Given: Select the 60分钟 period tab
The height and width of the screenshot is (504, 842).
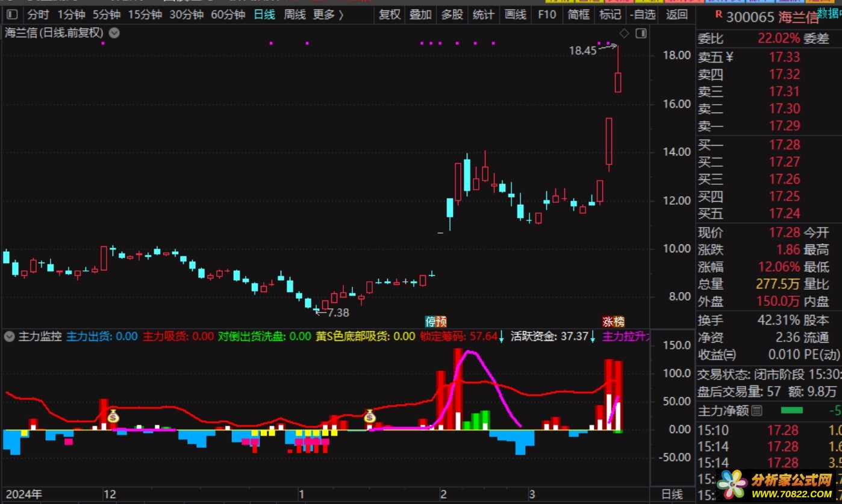Looking at the screenshot, I should coord(228,14).
